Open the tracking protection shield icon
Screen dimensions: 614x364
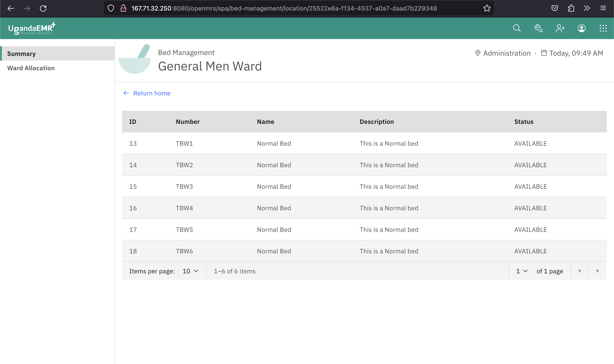point(111,8)
